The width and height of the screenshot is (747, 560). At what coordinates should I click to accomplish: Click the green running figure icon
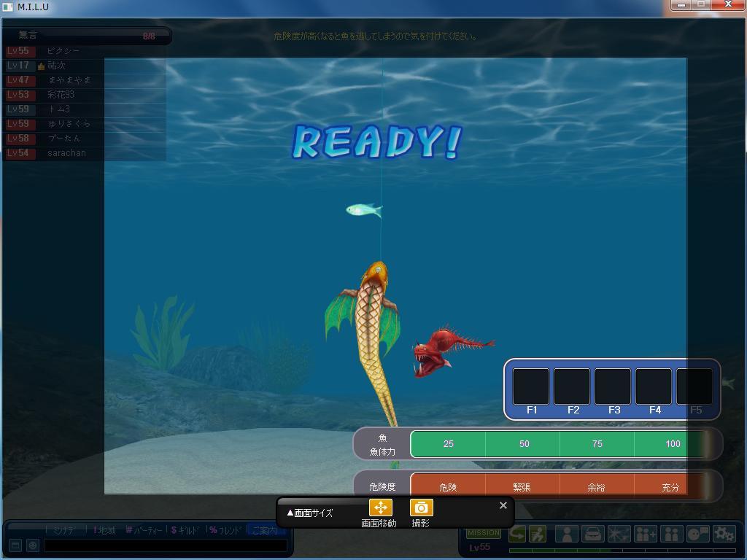tap(538, 534)
